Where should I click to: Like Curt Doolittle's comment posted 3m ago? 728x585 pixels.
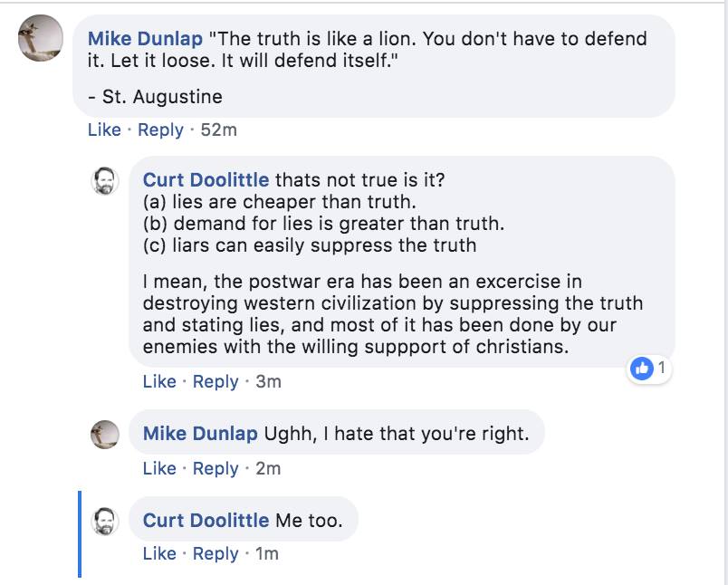pyautogui.click(x=159, y=381)
